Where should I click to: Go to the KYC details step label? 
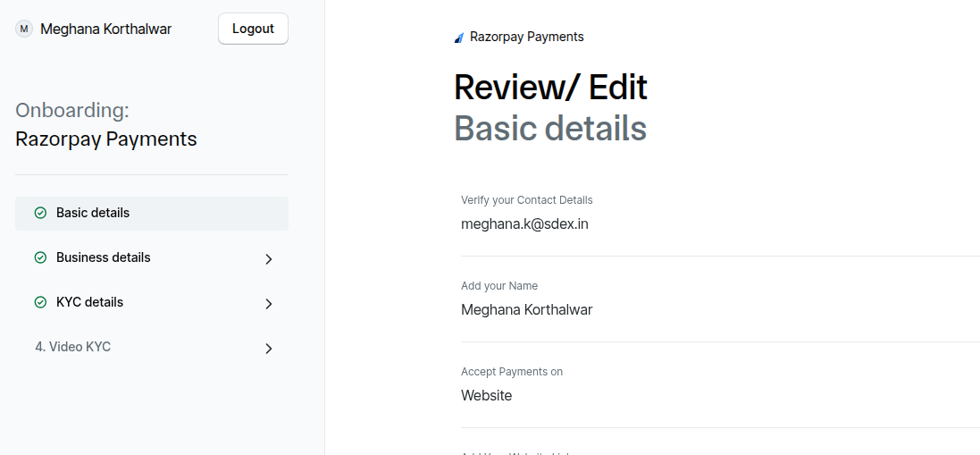[x=89, y=302]
